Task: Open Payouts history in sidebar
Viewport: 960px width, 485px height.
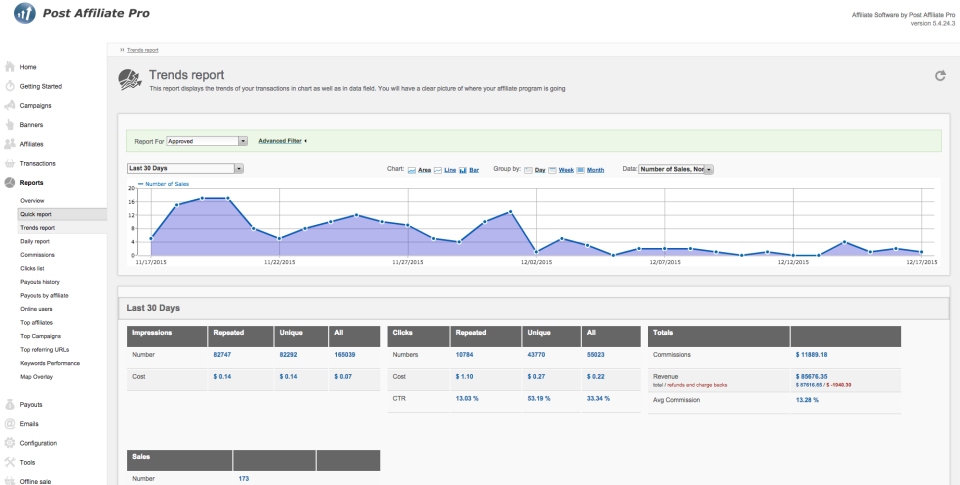Action: tap(40, 282)
